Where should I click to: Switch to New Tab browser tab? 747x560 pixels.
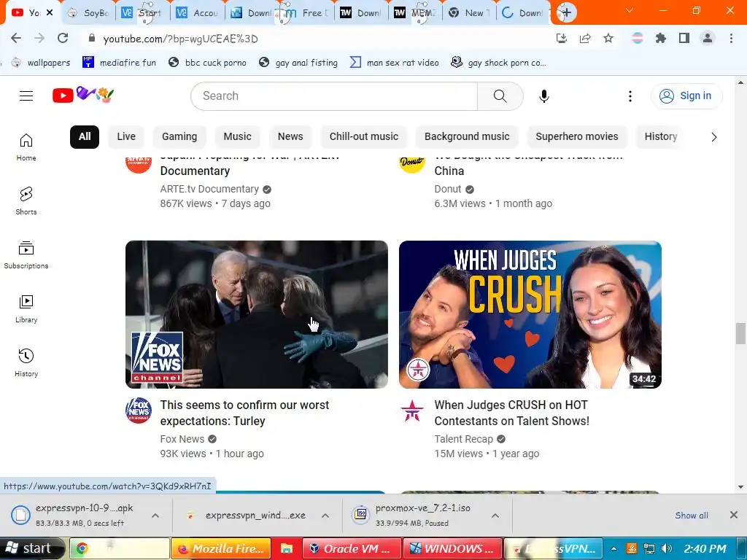tap(469, 13)
